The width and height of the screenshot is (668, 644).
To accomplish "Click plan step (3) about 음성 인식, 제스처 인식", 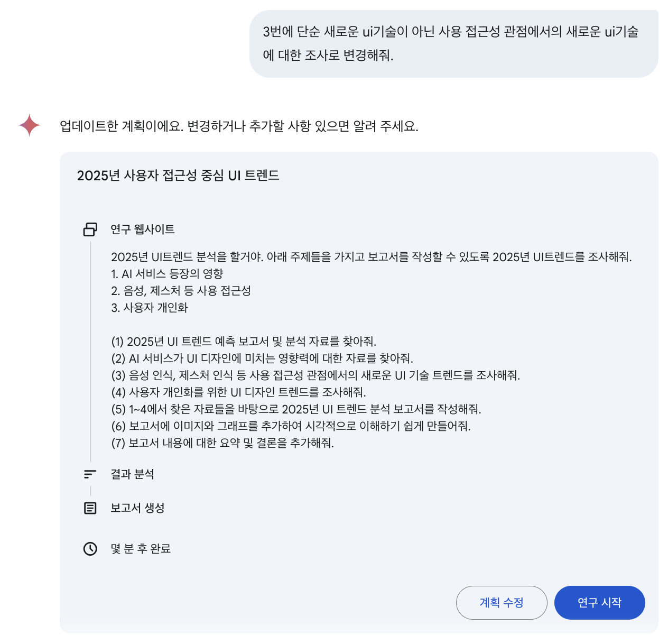I will 316,375.
